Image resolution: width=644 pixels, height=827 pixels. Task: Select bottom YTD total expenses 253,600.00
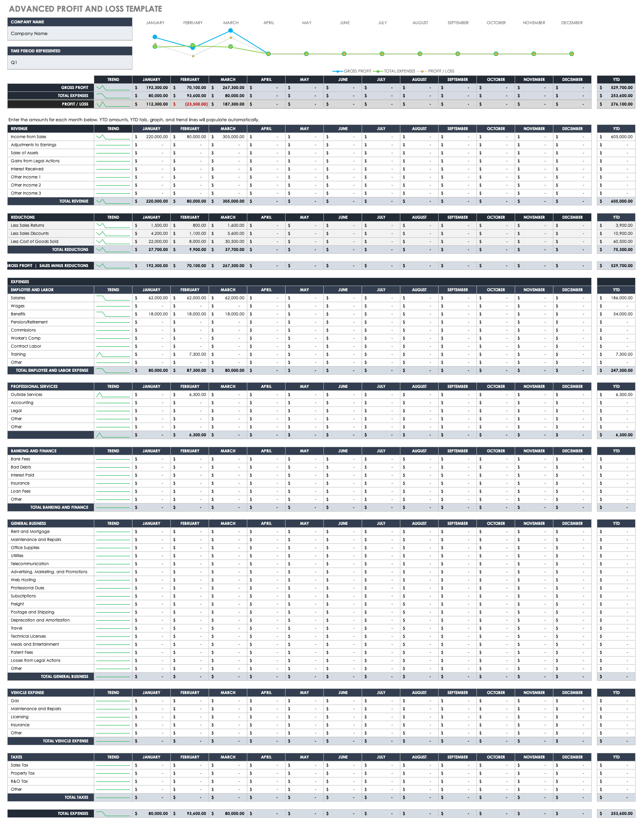tap(616, 813)
